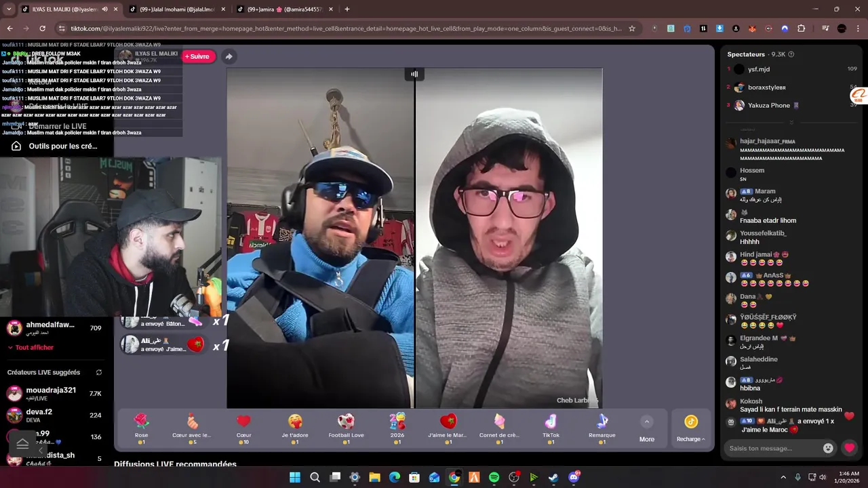The image size is (868, 488).
Task: Show hidden system tray icons
Action: [x=783, y=477]
